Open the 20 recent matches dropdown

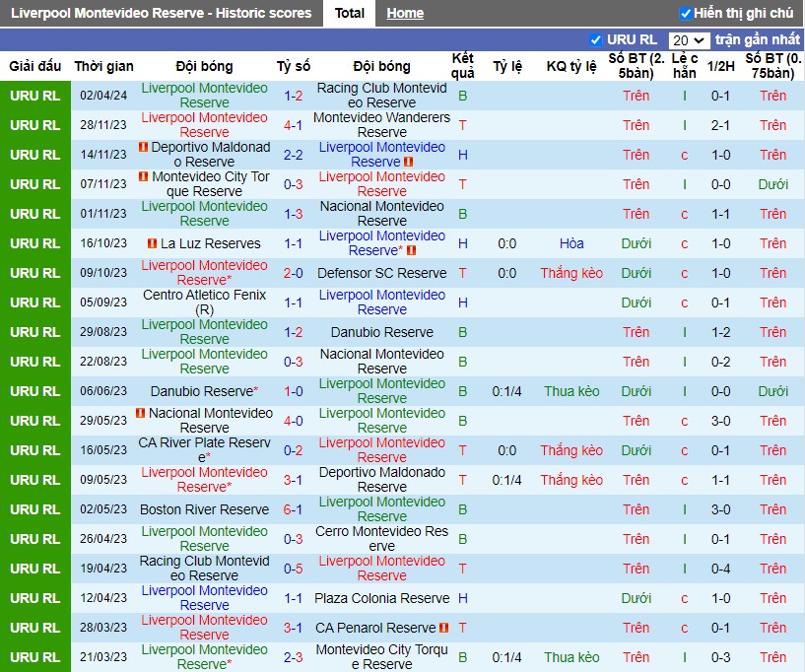689,40
